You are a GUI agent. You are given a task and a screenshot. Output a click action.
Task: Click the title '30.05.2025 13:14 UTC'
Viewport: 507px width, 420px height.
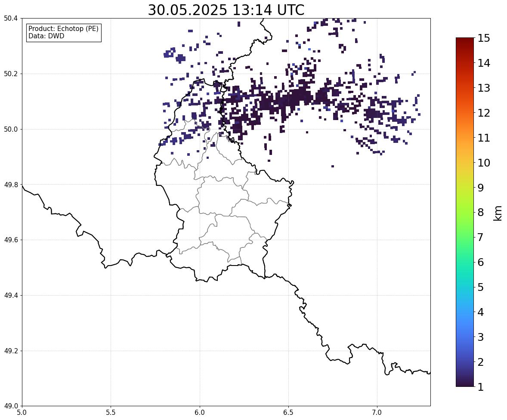(226, 10)
